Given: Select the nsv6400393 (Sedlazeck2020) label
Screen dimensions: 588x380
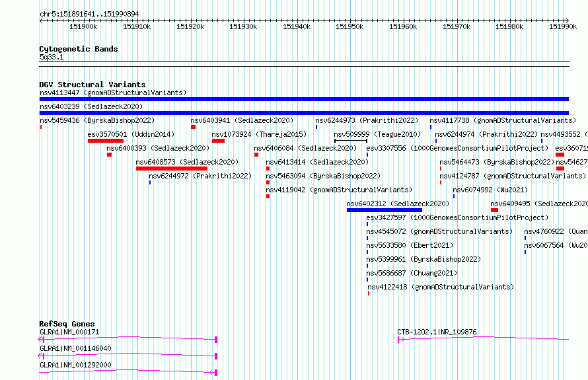Looking at the screenshot, I should pyautogui.click(x=158, y=148).
